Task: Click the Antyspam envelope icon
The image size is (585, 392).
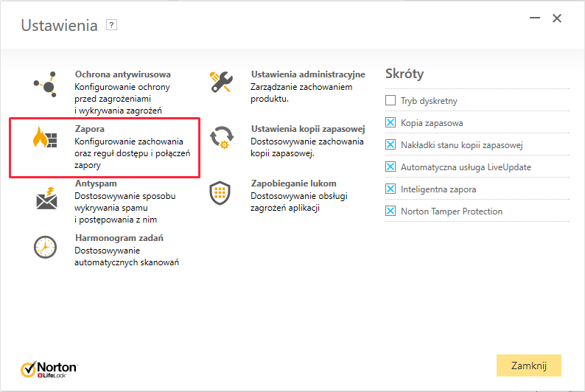Action: click(46, 198)
